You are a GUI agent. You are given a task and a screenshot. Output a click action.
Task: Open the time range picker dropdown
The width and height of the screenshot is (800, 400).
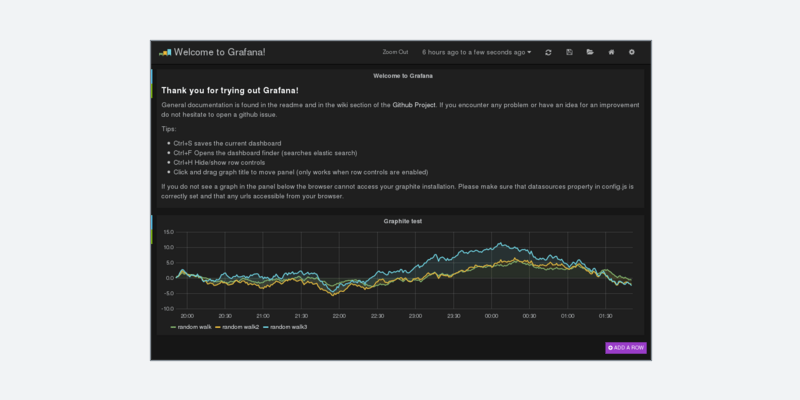coord(477,52)
